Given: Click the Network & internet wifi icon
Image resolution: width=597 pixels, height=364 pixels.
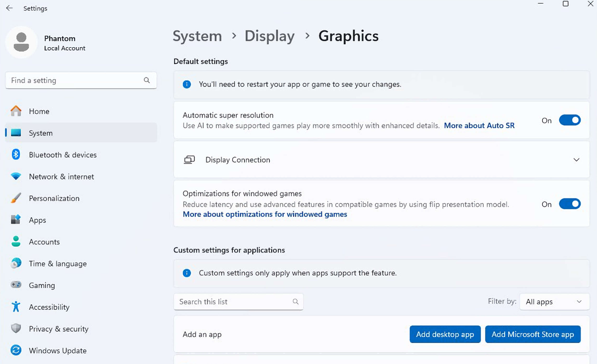Looking at the screenshot, I should pyautogui.click(x=16, y=177).
